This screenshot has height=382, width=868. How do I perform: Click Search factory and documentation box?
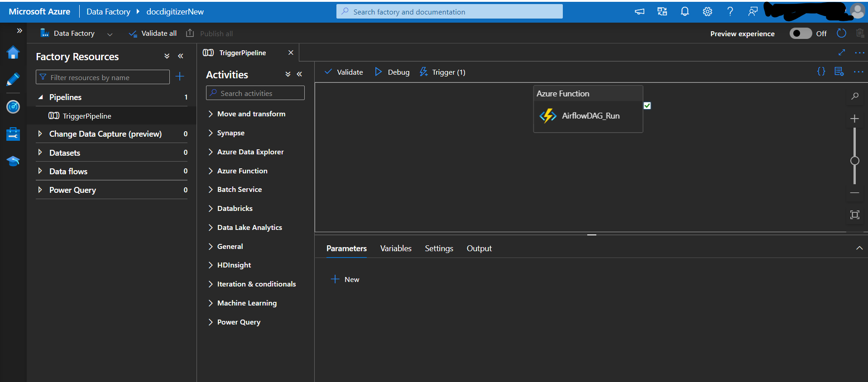click(x=450, y=12)
